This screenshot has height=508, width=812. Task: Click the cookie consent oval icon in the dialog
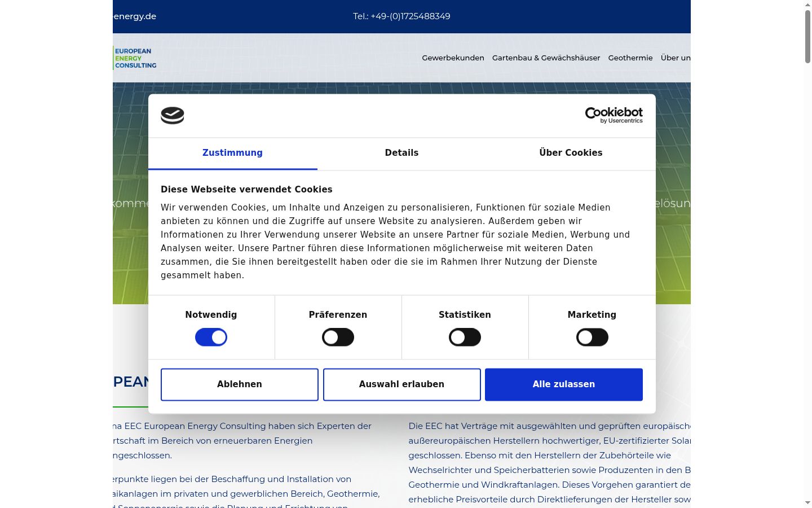[173, 115]
